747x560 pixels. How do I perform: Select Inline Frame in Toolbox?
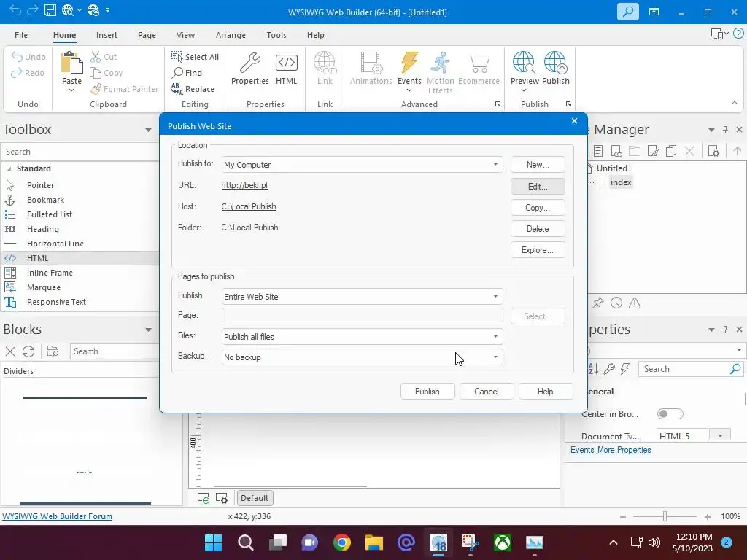point(50,273)
